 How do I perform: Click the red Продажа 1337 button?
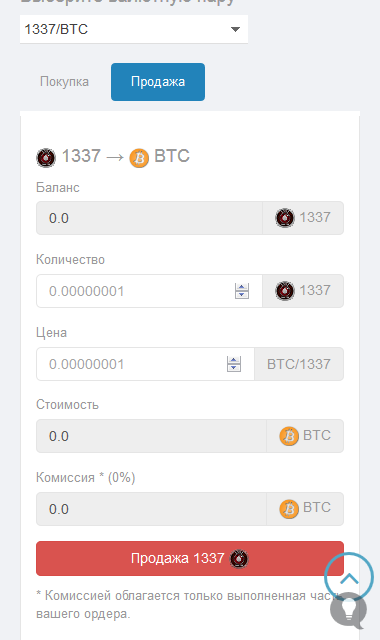(190, 558)
